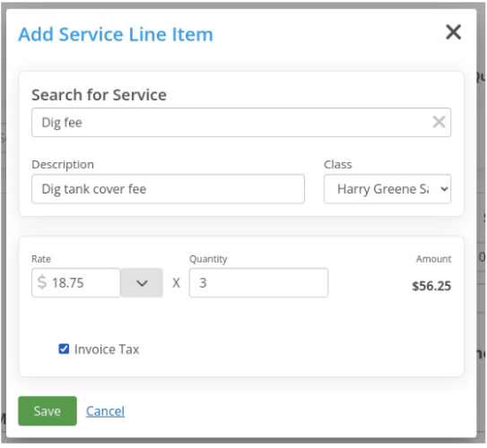Click the $56.25 amount total

pyautogui.click(x=431, y=286)
